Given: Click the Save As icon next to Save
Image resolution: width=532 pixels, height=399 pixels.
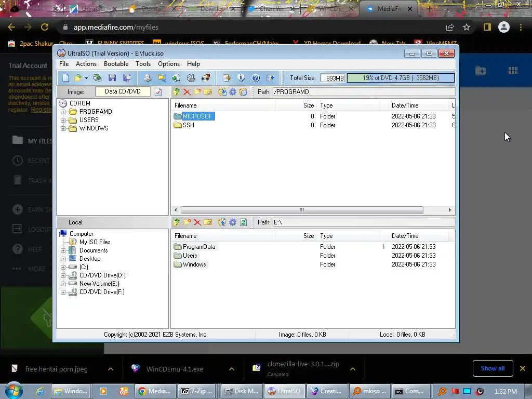Looking at the screenshot, I should coord(127,78).
